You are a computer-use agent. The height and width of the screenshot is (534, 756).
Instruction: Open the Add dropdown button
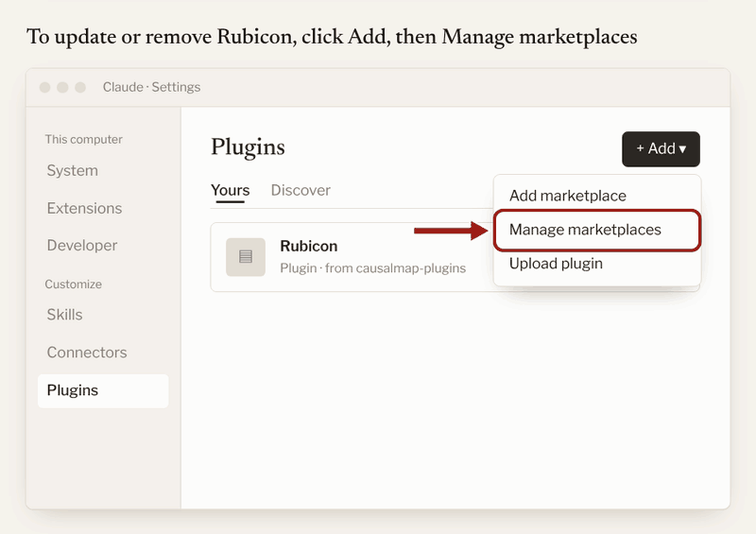(661, 148)
